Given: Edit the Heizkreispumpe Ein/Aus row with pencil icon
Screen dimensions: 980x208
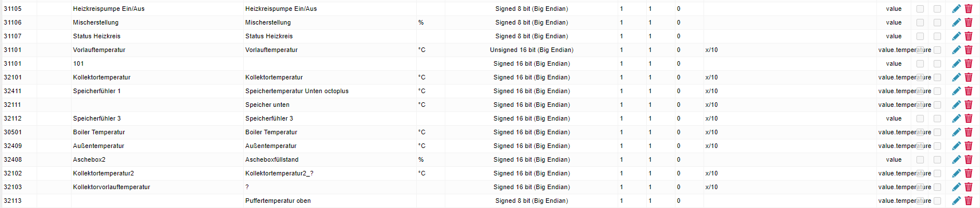Looking at the screenshot, I should (956, 9).
